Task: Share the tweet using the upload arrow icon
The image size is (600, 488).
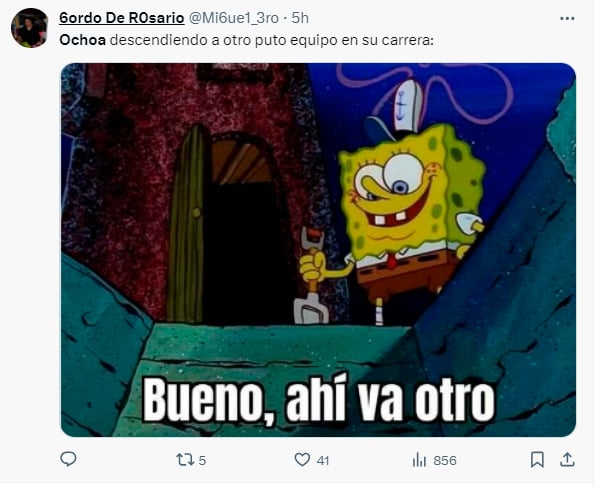Action: (x=567, y=459)
